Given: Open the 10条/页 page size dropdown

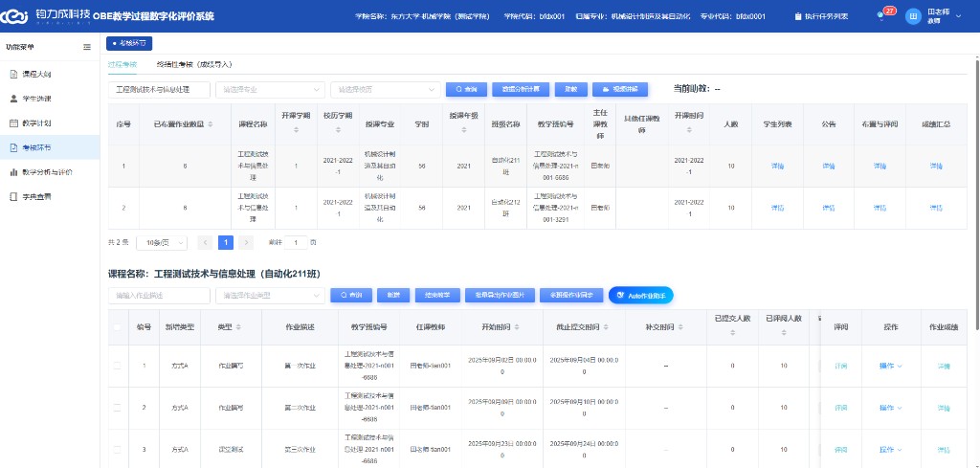Looking at the screenshot, I should coord(162,242).
